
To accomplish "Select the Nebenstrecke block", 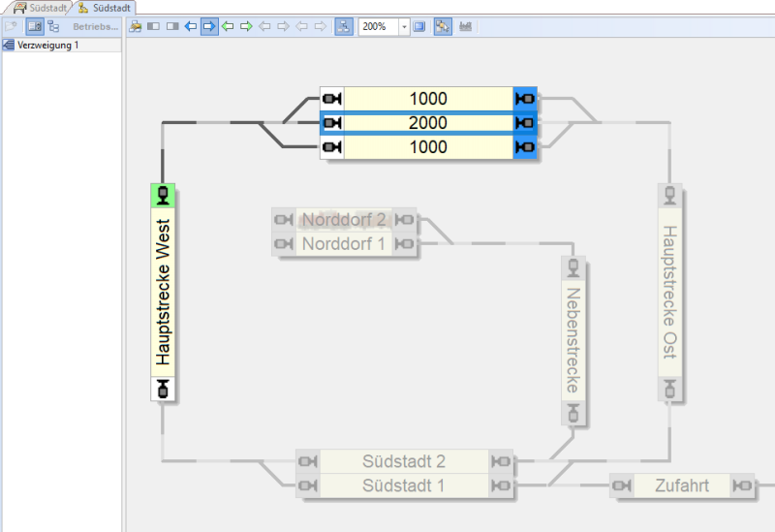I will tap(573, 340).
